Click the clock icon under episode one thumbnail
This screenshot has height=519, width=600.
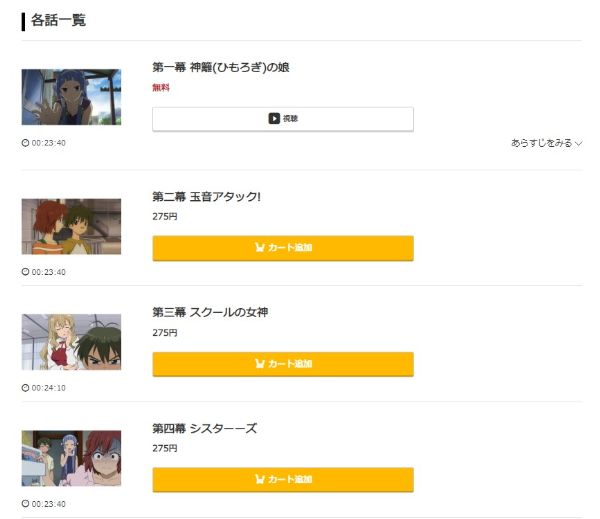point(25,143)
